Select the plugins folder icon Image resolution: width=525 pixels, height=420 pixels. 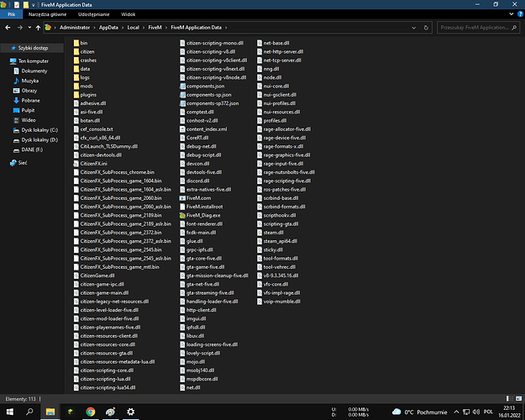[x=76, y=95]
